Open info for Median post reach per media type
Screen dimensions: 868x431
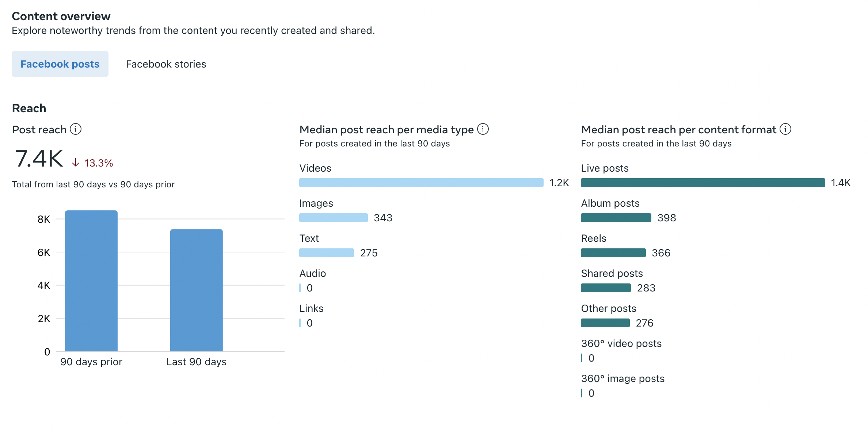(x=483, y=129)
